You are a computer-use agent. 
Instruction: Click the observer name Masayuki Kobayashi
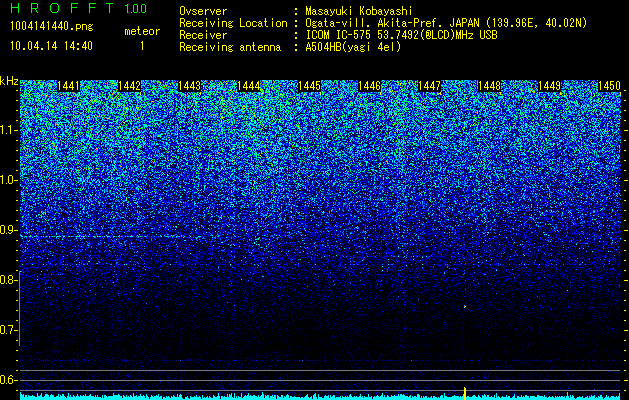[359, 11]
